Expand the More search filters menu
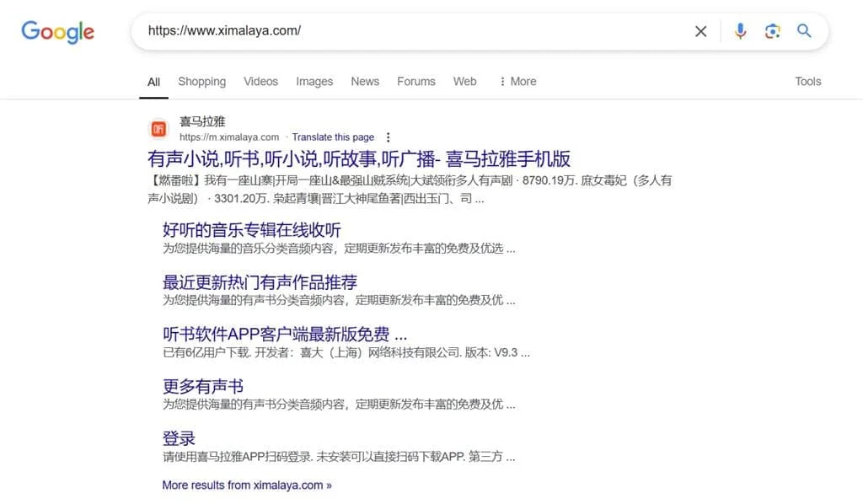The width and height of the screenshot is (863, 504). [x=517, y=82]
